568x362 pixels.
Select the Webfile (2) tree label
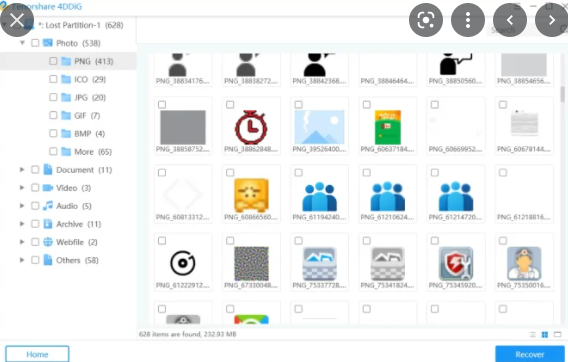[77, 242]
